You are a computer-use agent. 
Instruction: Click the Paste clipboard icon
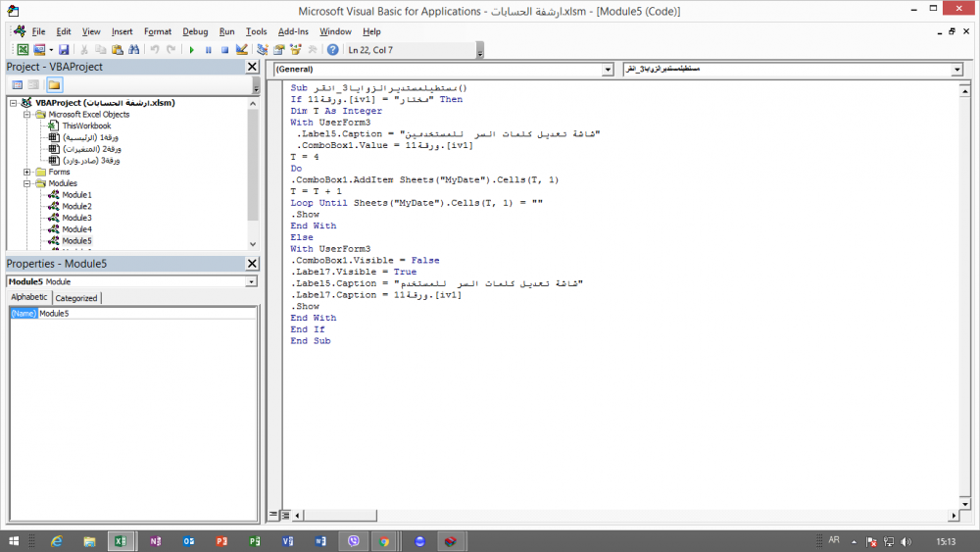(x=117, y=50)
